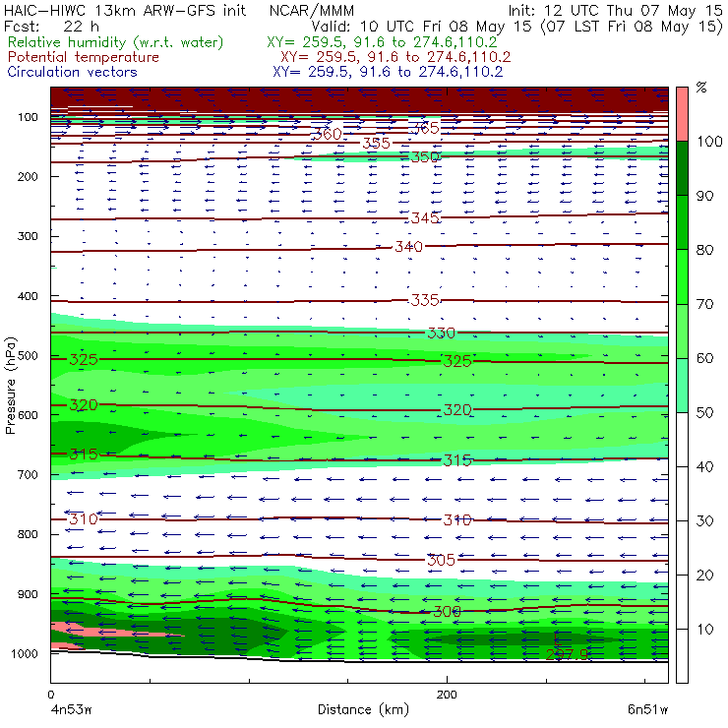Click the '300' potential temperature contour label
The height and width of the screenshot is (728, 728).
coord(447,612)
